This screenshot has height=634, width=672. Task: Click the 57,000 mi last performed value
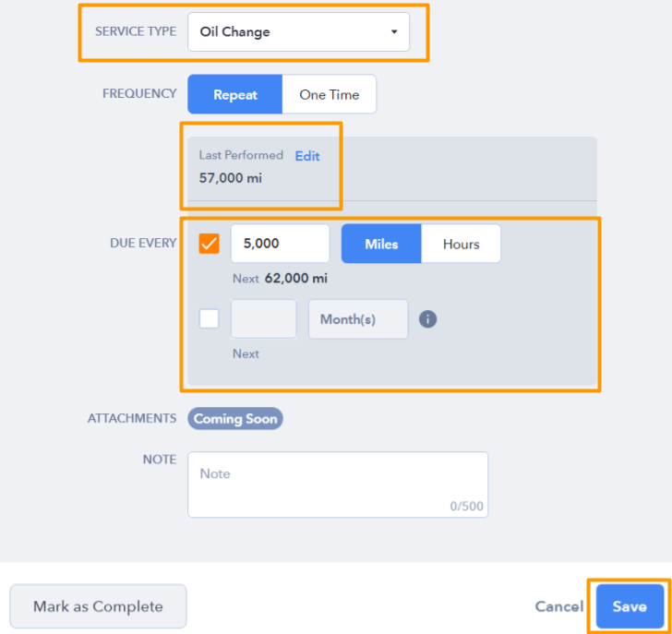click(230, 178)
